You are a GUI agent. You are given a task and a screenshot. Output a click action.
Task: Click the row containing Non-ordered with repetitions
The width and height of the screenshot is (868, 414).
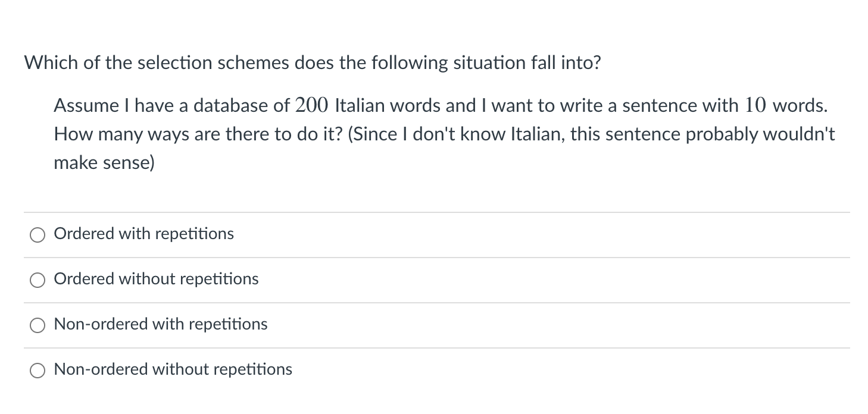(x=417, y=325)
